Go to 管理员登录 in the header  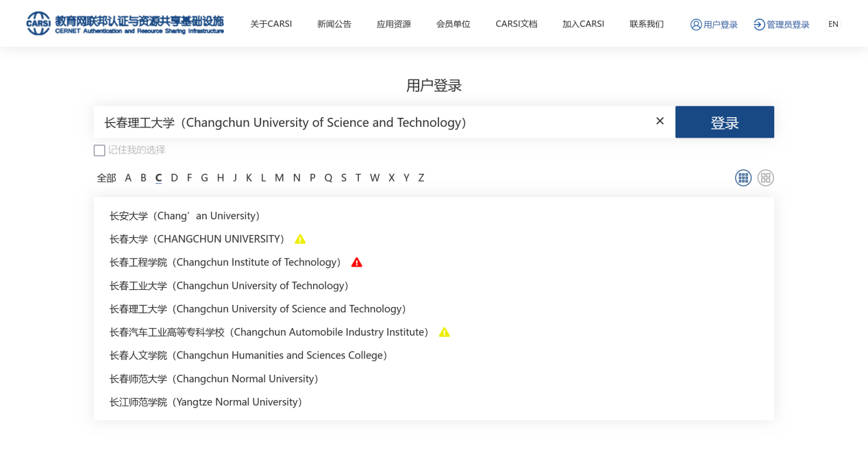781,25
